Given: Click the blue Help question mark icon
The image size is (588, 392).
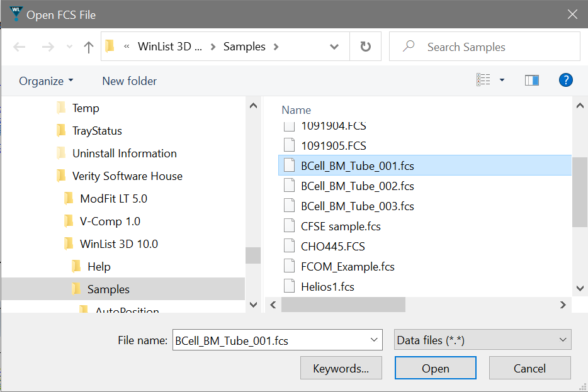Looking at the screenshot, I should coord(565,80).
